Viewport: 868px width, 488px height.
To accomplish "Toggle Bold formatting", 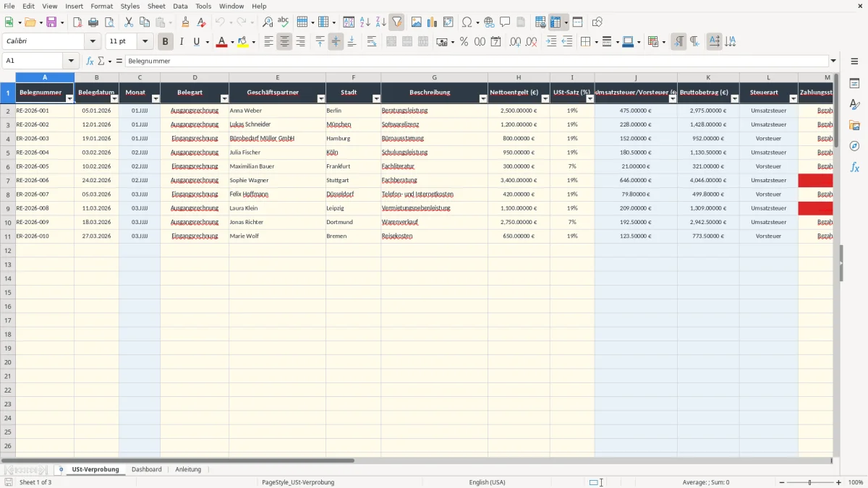I will [165, 42].
